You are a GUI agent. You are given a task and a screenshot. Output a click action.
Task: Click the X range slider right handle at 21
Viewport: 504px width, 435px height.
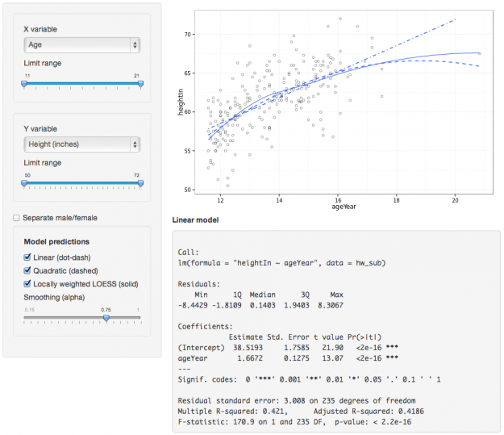point(140,84)
